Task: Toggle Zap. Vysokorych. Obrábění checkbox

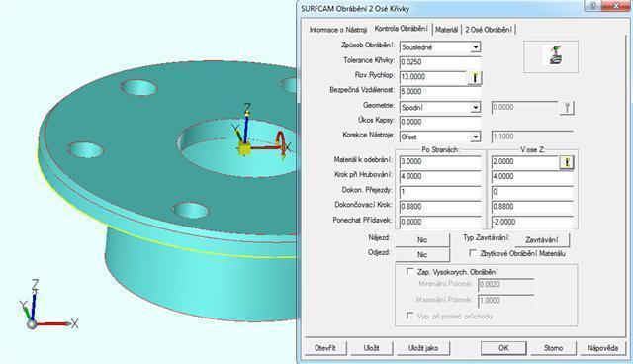Action: [x=409, y=272]
